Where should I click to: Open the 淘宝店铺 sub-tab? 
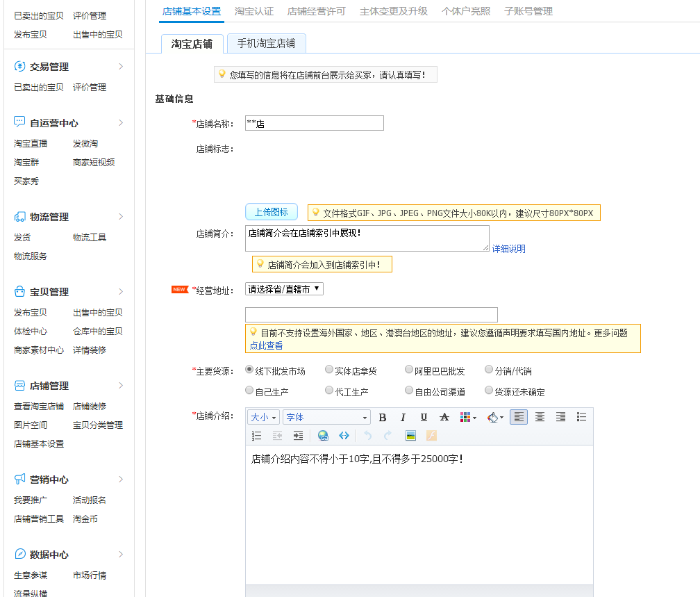(x=192, y=44)
